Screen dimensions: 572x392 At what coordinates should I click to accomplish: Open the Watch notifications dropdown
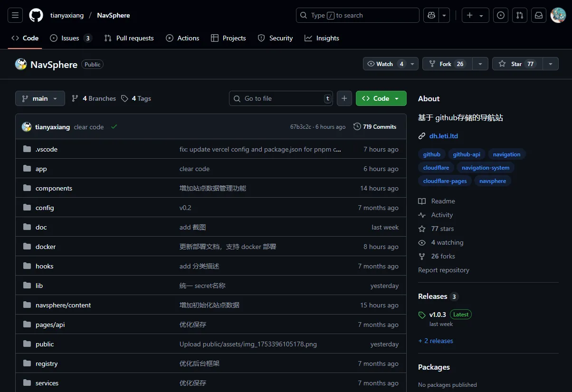coord(391,64)
